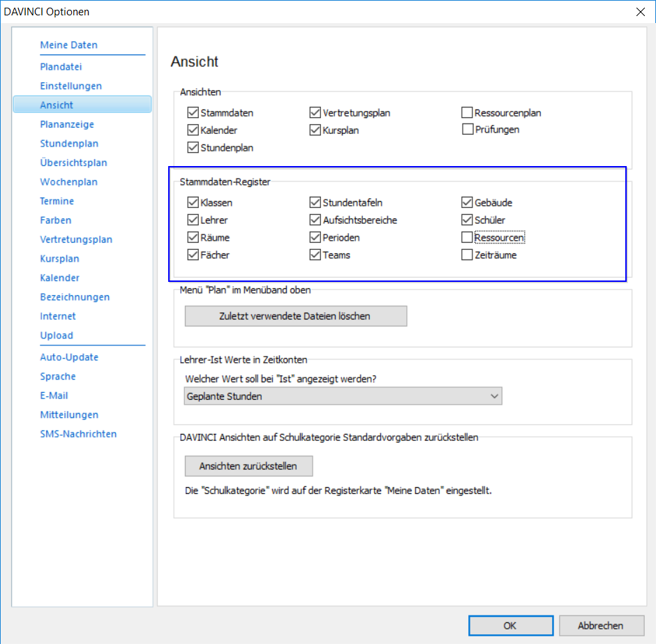Open Kursplan sidebar options
This screenshot has width=656, height=644.
pyautogui.click(x=59, y=259)
